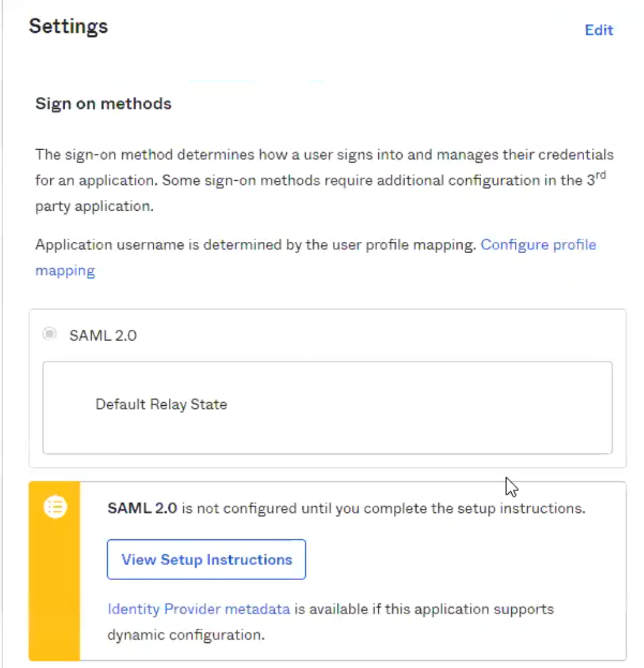Viewport: 644px width, 668px height.
Task: Click the View Setup Instructions button
Action: pyautogui.click(x=206, y=560)
